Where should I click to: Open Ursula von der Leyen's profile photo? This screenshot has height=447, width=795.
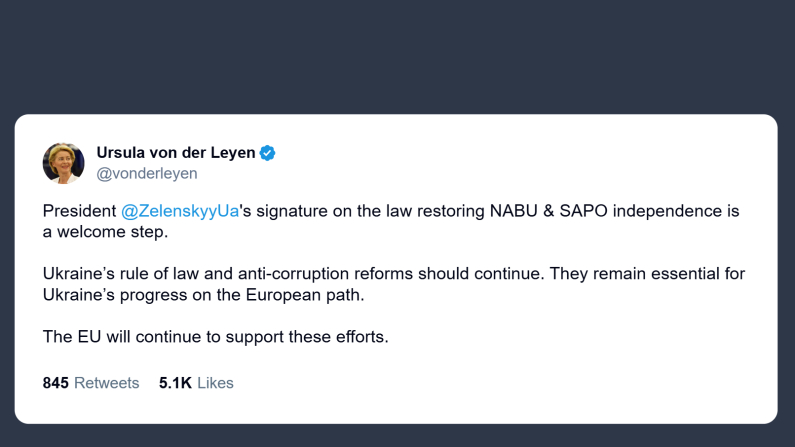click(x=63, y=162)
